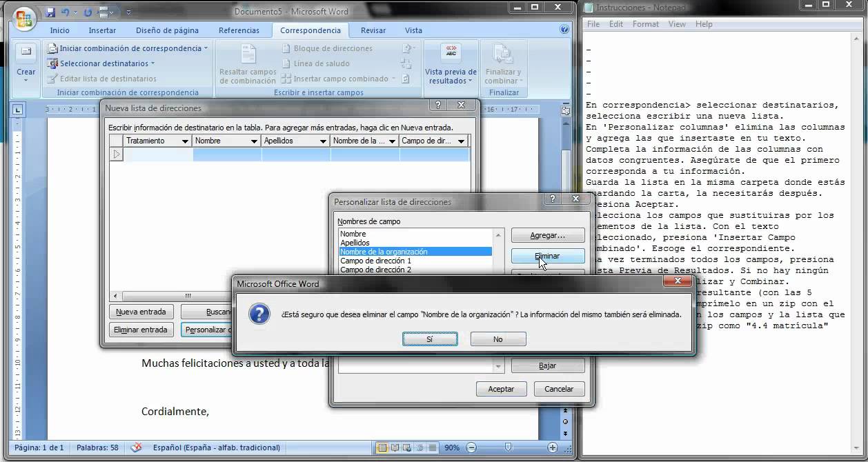Open Nombre de la... column dropdown arrow
Viewport: 868px width, 462px height.
pyautogui.click(x=392, y=141)
